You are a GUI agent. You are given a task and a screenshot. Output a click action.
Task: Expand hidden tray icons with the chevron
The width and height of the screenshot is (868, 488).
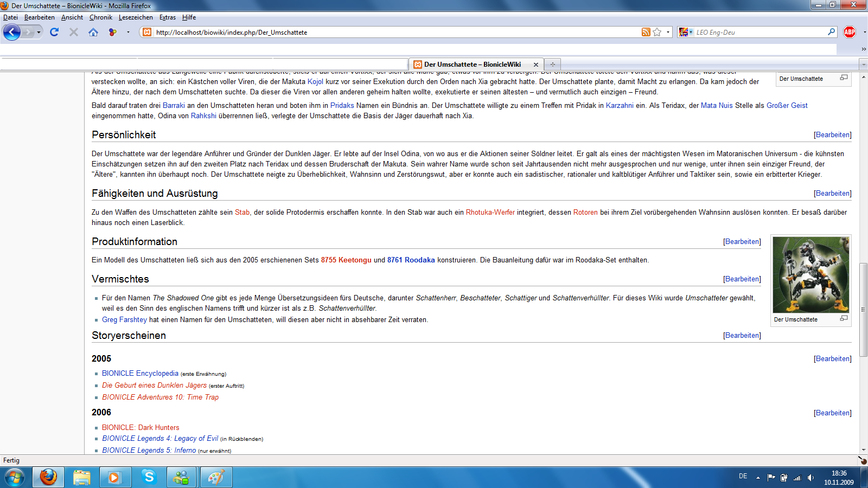(x=758, y=478)
